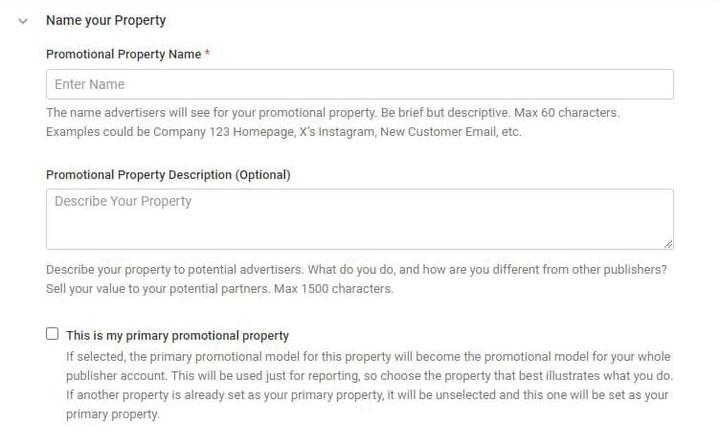Click the Name your Property section heading
The image size is (720, 446).
coord(106,20)
